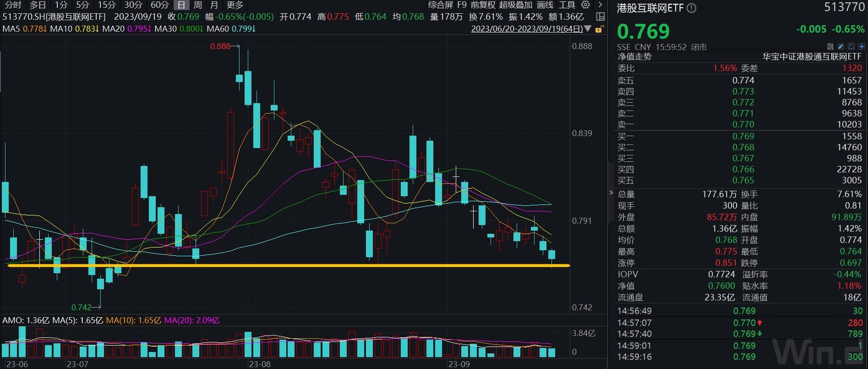Click the 融 margin trading marker
The width and height of the screenshot is (868, 369).
point(830,46)
